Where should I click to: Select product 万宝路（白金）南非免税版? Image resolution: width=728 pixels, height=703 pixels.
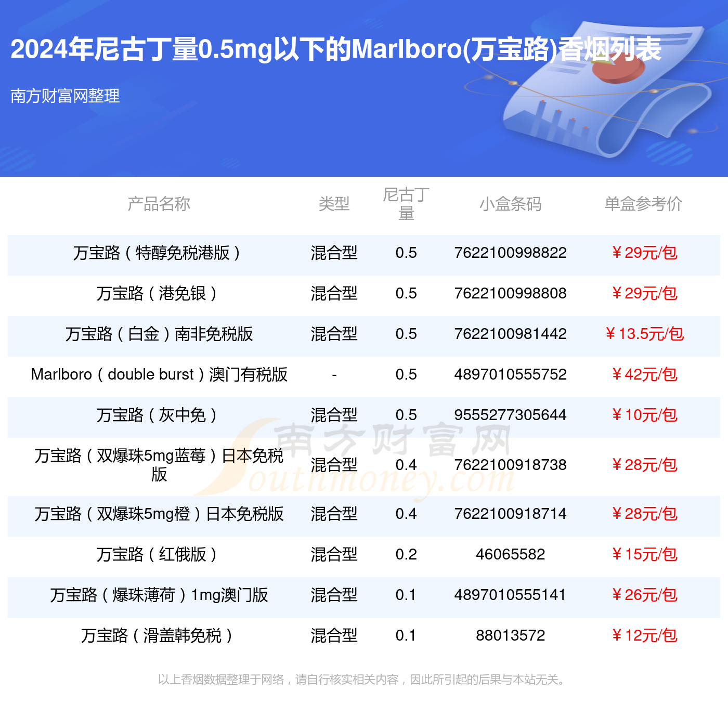click(x=159, y=334)
